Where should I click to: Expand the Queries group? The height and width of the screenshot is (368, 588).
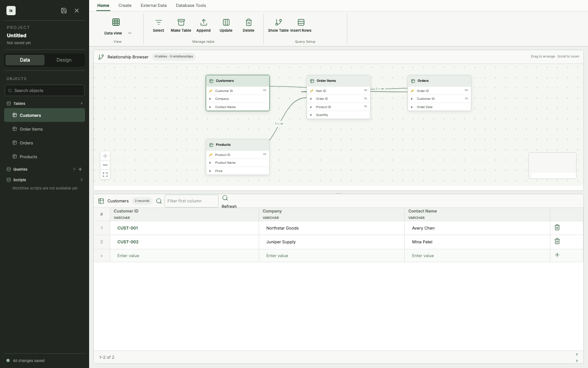20,169
